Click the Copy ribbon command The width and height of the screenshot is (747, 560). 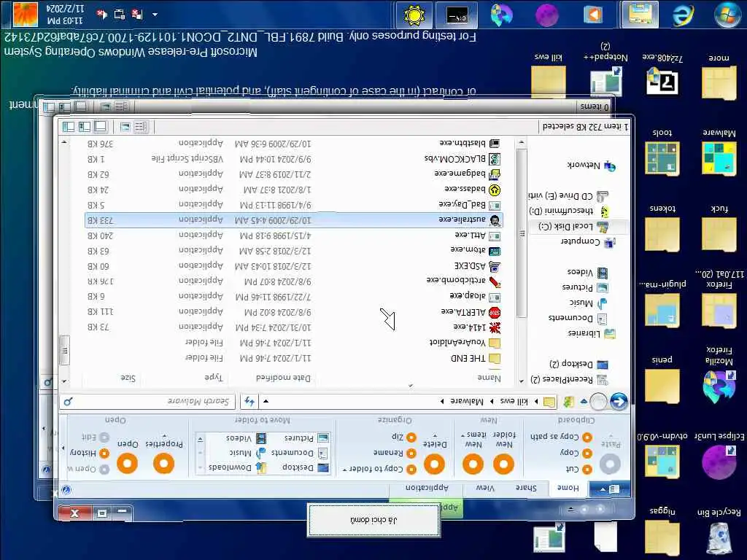pyautogui.click(x=575, y=453)
